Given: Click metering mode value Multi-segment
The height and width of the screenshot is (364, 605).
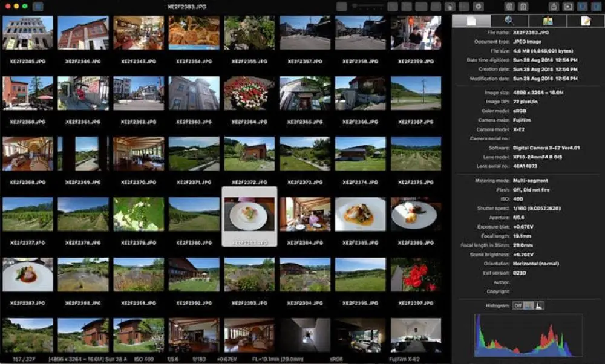Looking at the screenshot, I should pos(531,180).
